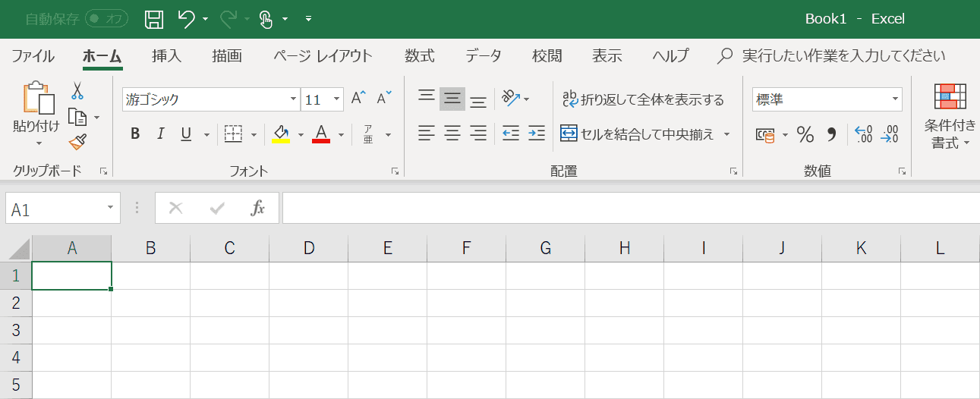Toggle Underline formatting

[x=186, y=134]
